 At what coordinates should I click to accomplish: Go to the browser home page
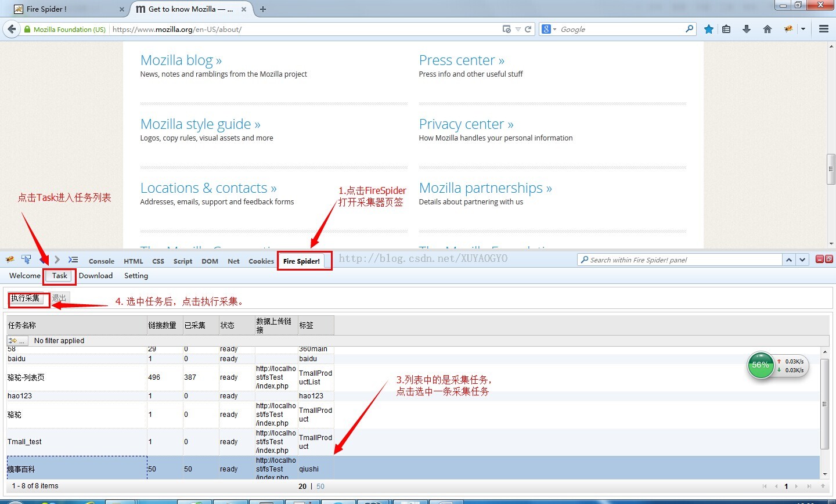[x=767, y=29]
